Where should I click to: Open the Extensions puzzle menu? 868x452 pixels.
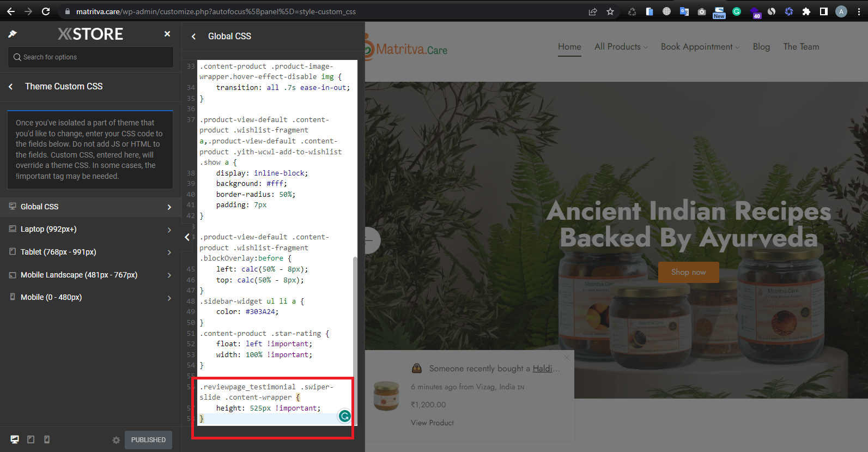(x=806, y=11)
